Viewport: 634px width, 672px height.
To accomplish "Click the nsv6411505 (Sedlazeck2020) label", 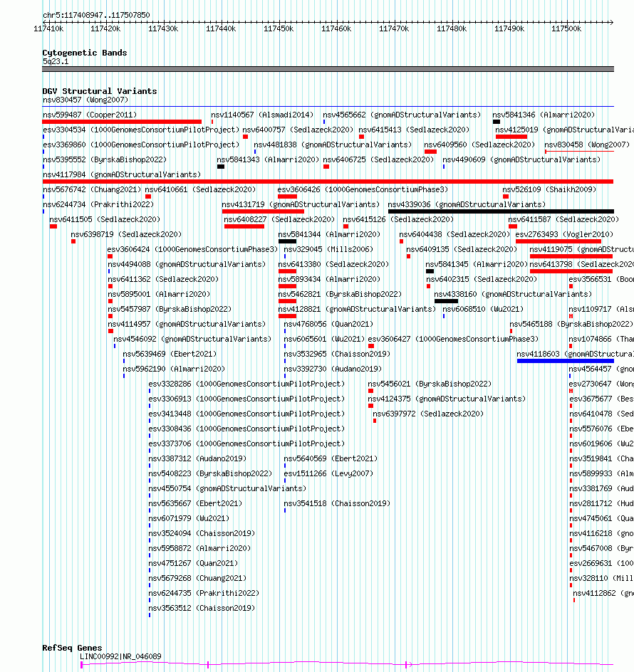I will [x=105, y=219].
